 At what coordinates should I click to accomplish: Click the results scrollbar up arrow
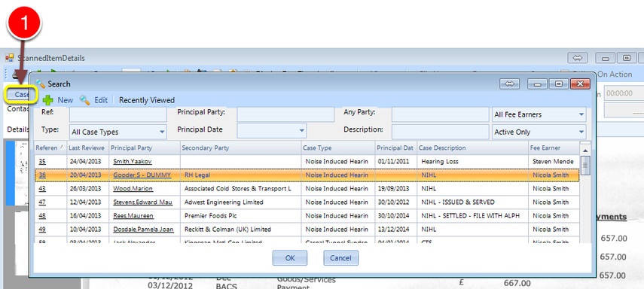(x=586, y=151)
